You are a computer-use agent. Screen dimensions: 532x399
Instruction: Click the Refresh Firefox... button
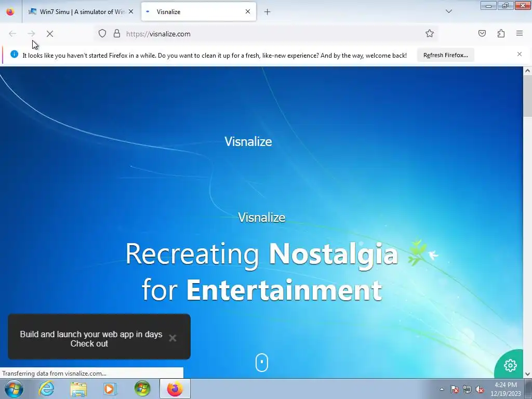tap(445, 55)
